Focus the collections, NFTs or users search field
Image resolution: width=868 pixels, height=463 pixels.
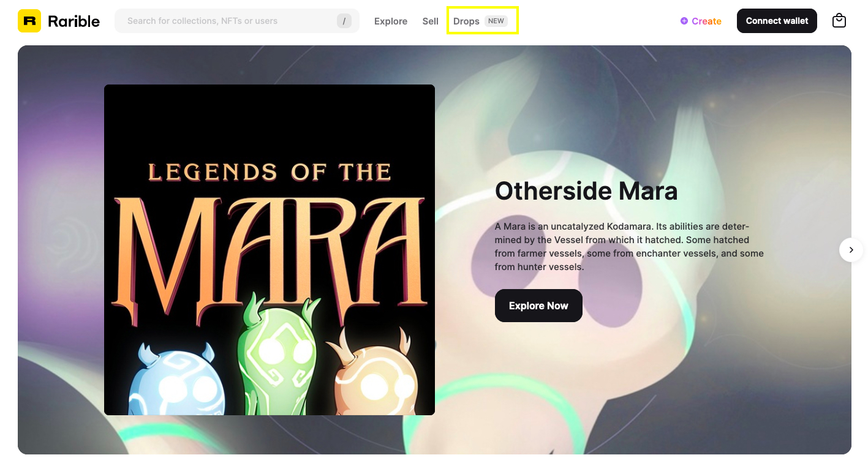coord(237,21)
